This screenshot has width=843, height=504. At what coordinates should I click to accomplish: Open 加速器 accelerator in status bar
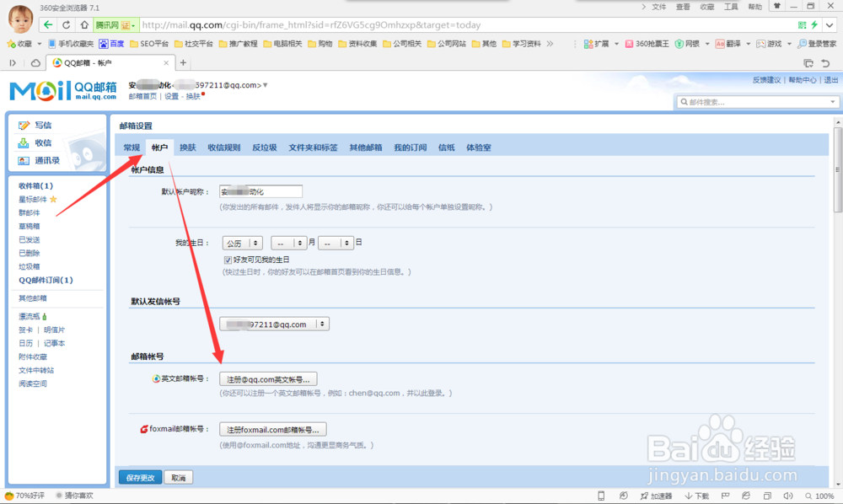pyautogui.click(x=656, y=496)
